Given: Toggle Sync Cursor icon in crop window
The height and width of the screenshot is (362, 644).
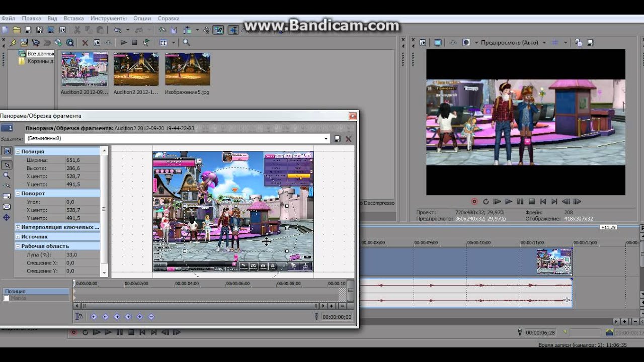Looking at the screenshot, I should pos(79,316).
